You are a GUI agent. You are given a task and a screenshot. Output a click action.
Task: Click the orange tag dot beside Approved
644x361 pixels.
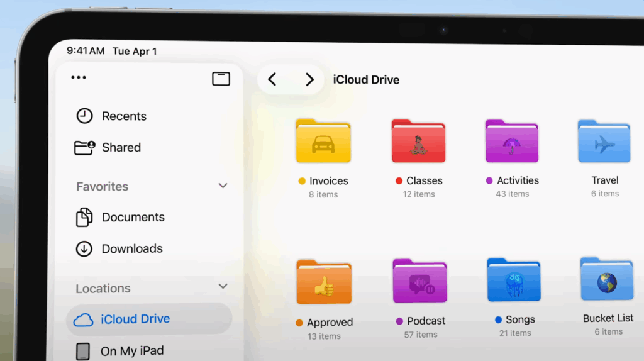coord(299,323)
